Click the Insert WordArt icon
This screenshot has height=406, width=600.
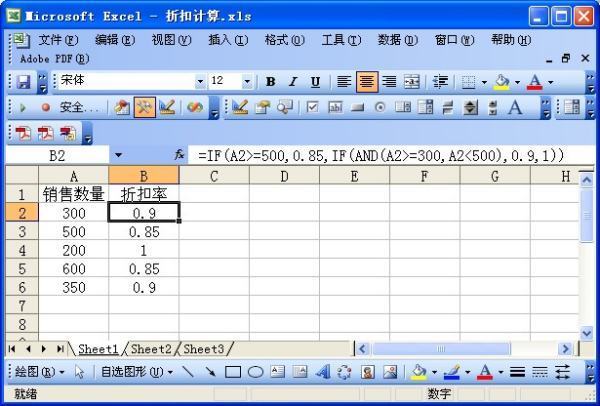322,371
